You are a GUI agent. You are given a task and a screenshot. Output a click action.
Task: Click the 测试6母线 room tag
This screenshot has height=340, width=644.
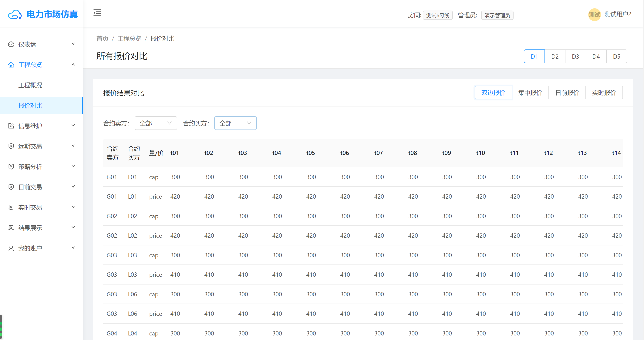pos(438,15)
